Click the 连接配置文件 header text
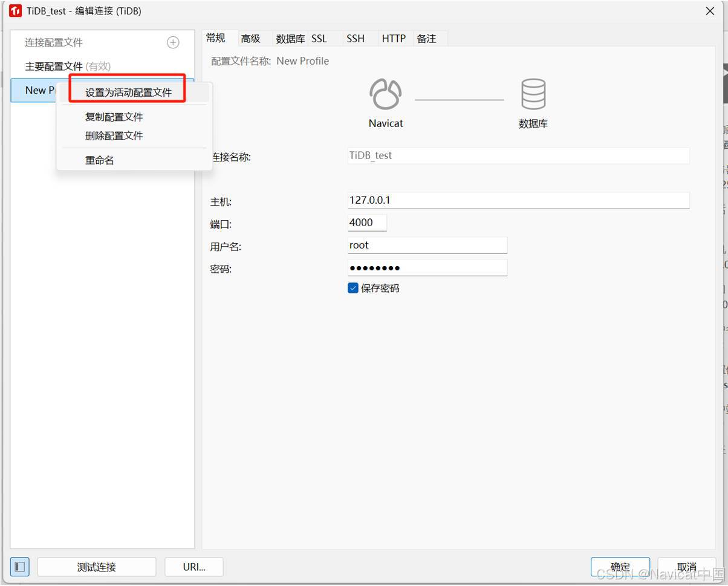The height and width of the screenshot is (586, 728). 54,42
